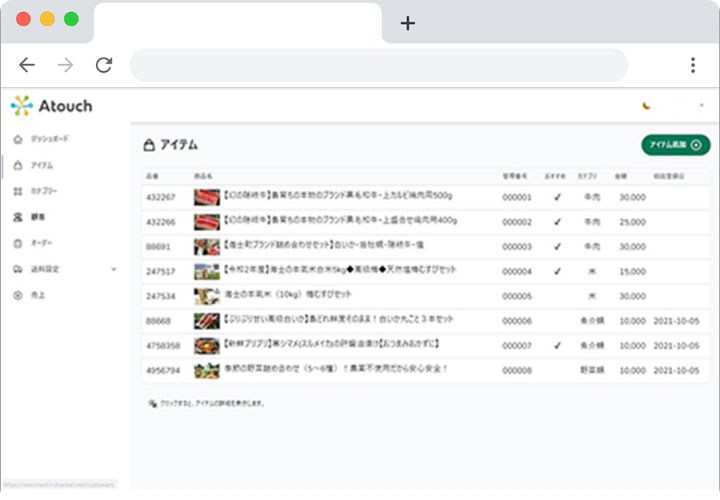Click the 送料設定 truck icon
The height and width of the screenshot is (500, 720).
click(17, 269)
